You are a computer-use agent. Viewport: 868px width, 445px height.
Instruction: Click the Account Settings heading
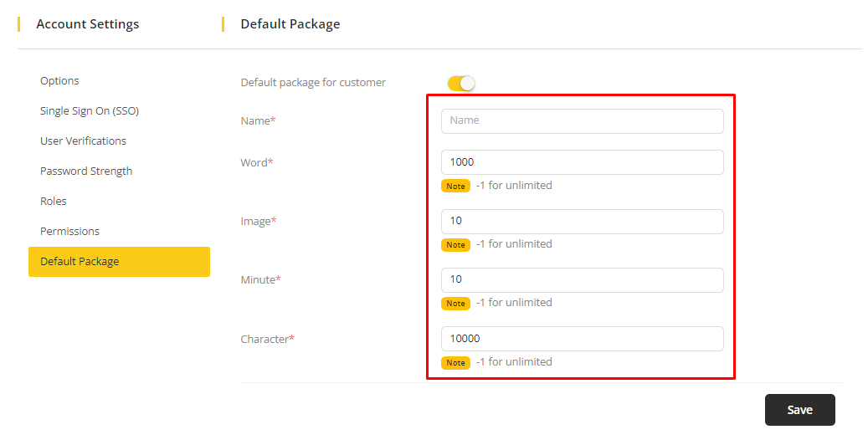pyautogui.click(x=88, y=24)
